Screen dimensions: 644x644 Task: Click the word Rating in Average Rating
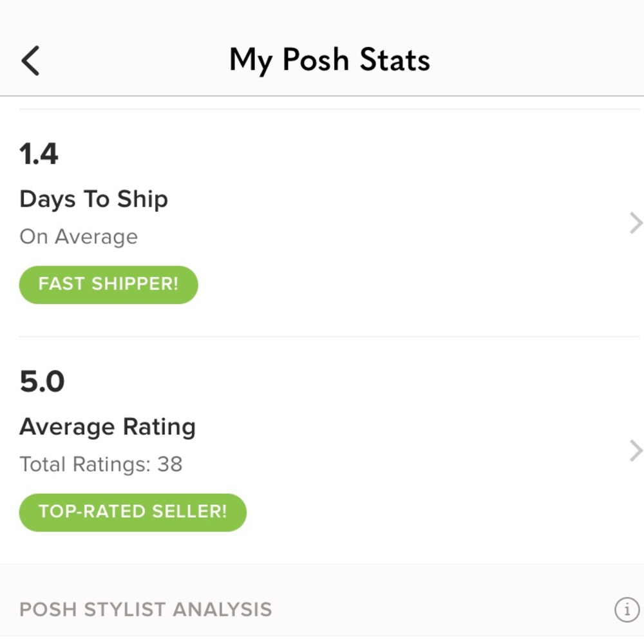pyautogui.click(x=159, y=427)
